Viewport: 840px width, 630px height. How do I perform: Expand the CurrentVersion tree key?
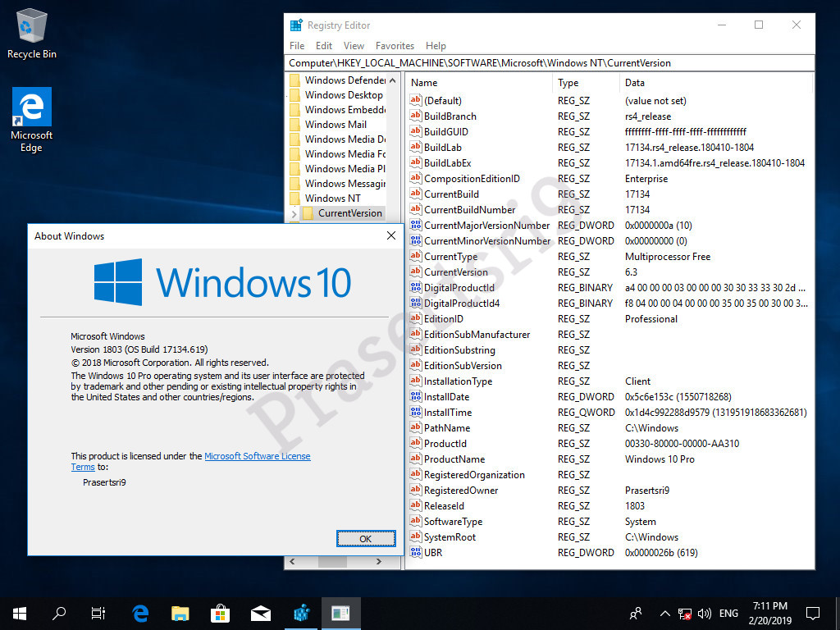[x=294, y=214]
